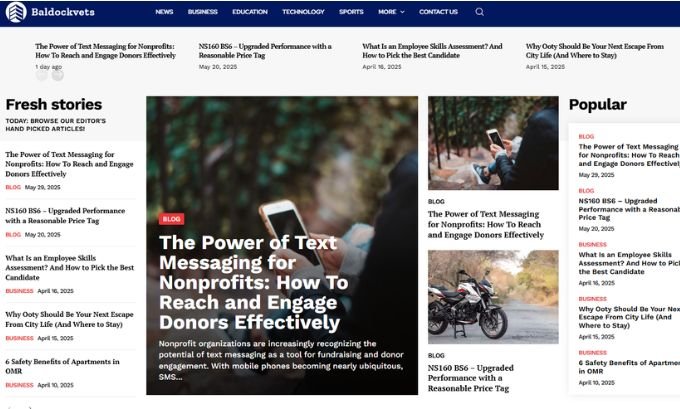Screen dimensions: 680x409
Task: Go to next ticker article arrow
Action: [58, 75]
